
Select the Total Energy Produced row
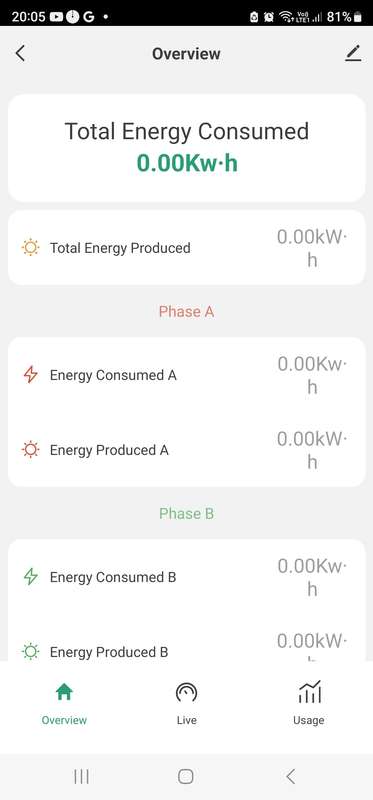coord(187,248)
